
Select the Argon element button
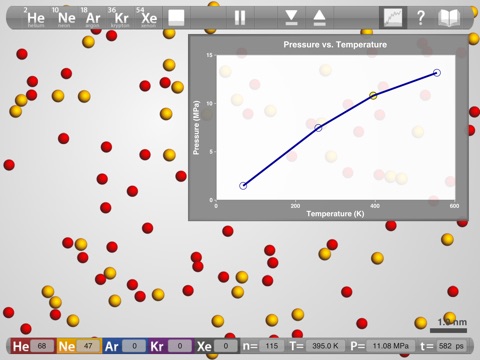click(91, 18)
